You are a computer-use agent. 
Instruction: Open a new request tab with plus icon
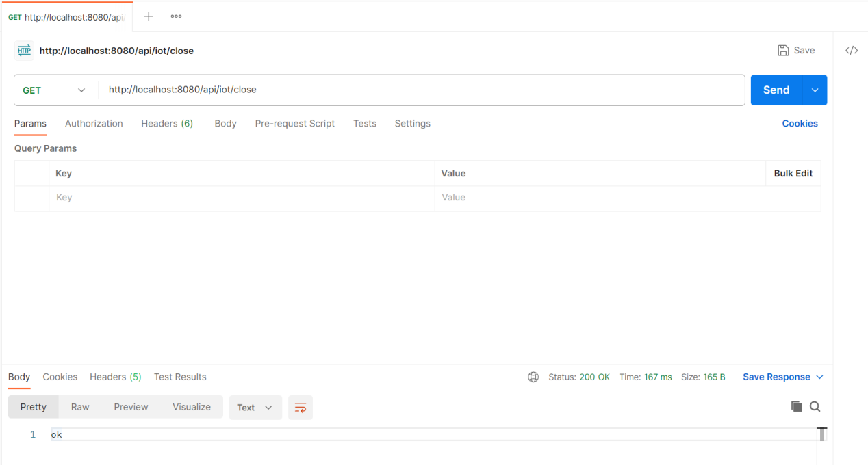[x=149, y=16]
